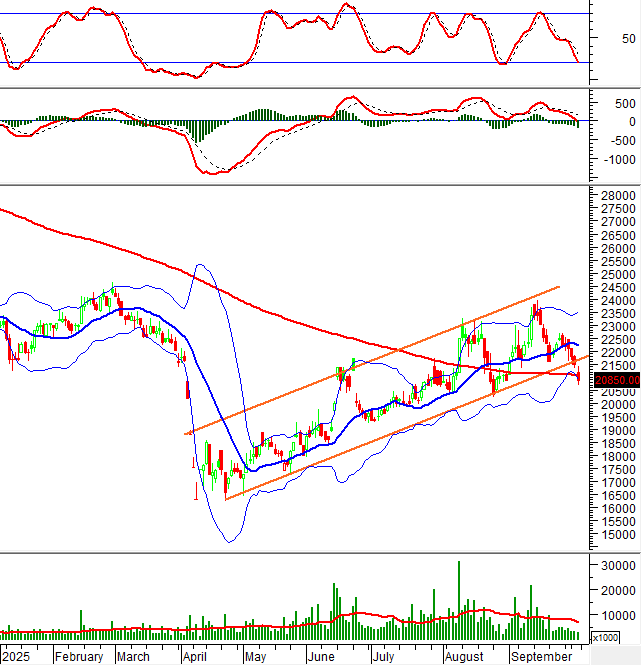The image size is (641, 665).
Task: Click the 2025 year label
Action: coord(17,657)
